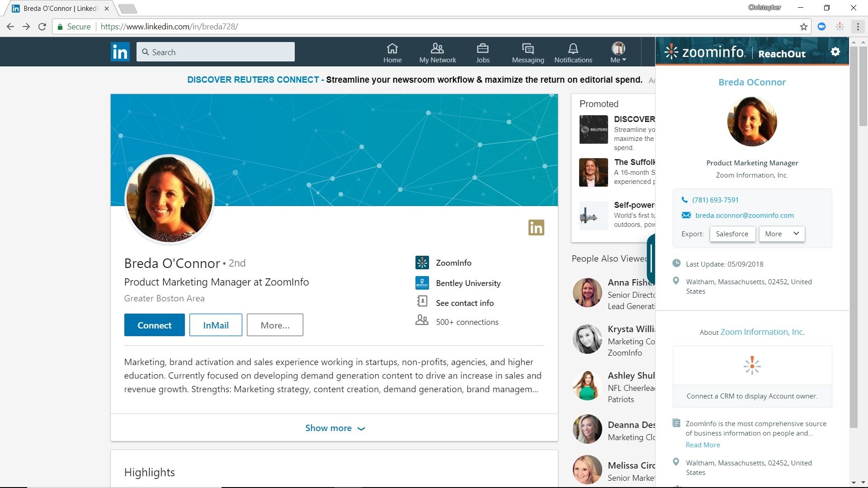
Task: Click the Chrome profile name Christopher
Action: pos(764,7)
